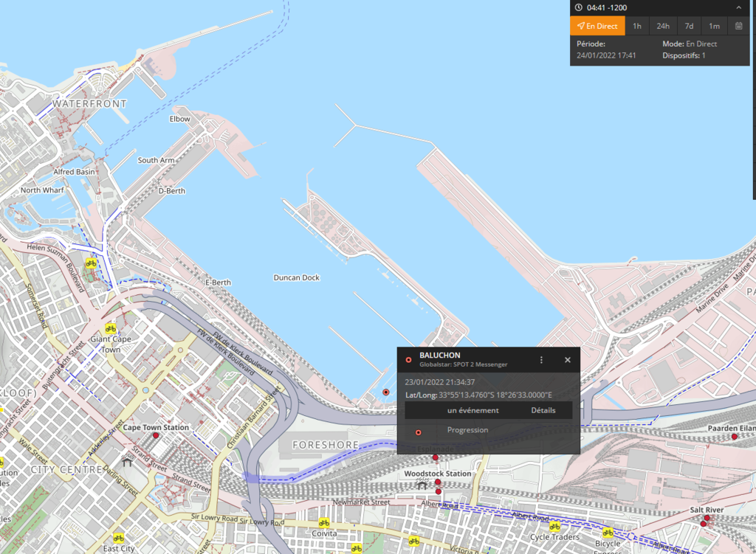Viewport: 756px width, 554px height.
Task: Select the 1m time range
Action: pyautogui.click(x=714, y=26)
